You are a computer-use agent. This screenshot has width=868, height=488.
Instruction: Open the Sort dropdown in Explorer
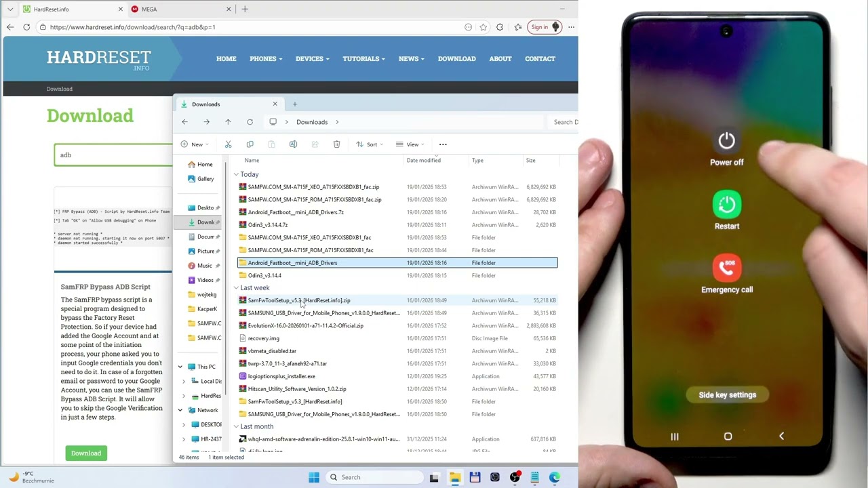370,144
